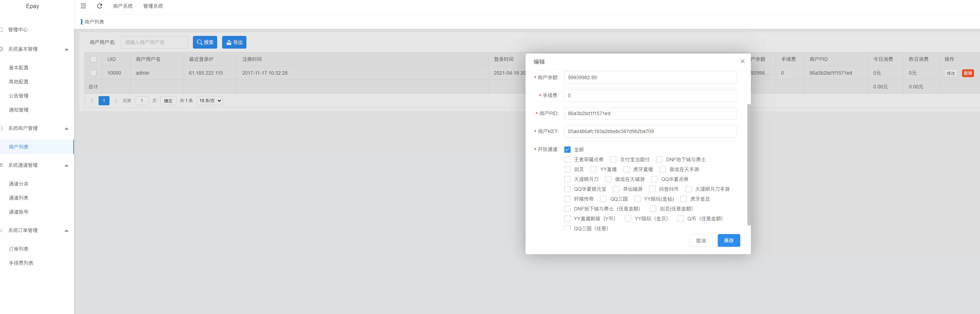Uncheck the 全部 channel checkbox
This screenshot has width=980, height=314.
567,150
